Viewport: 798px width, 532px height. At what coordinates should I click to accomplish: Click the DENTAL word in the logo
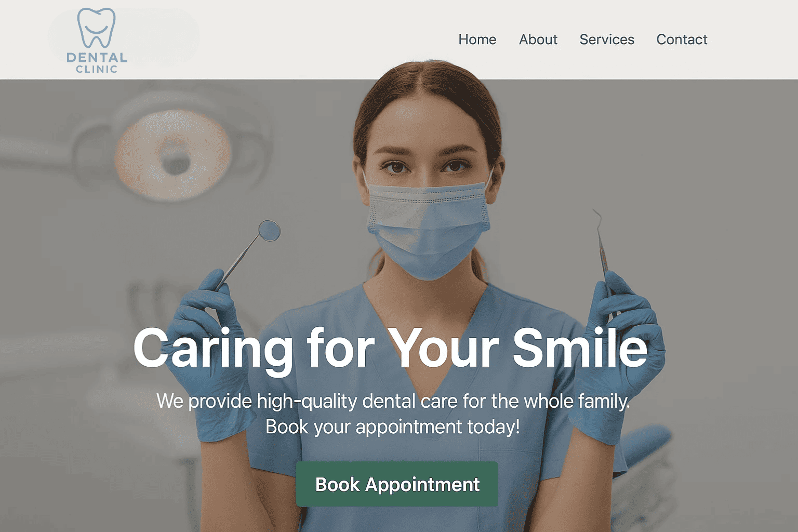pos(97,57)
